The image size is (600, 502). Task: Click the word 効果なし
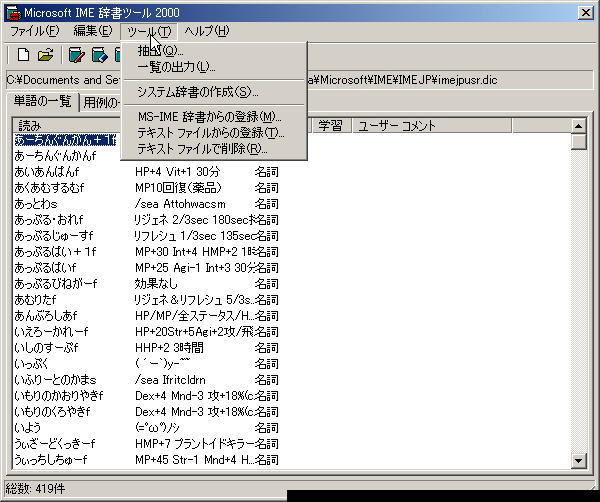156,284
